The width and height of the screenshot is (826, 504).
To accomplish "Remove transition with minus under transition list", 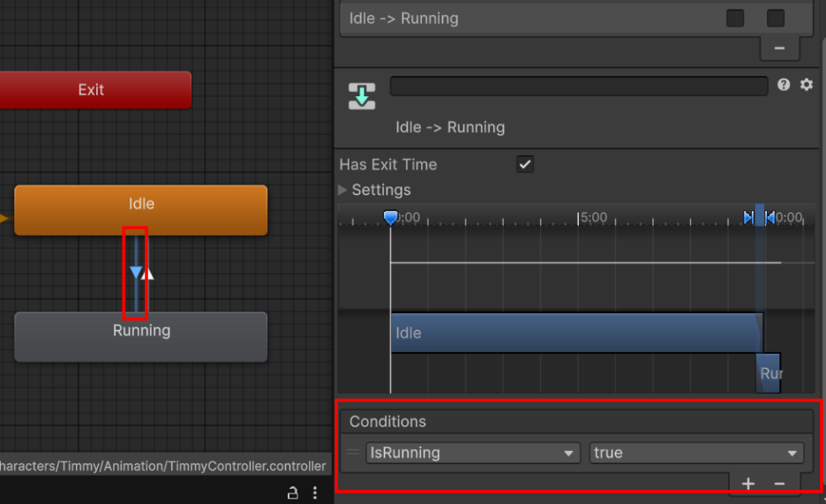I will (x=779, y=49).
